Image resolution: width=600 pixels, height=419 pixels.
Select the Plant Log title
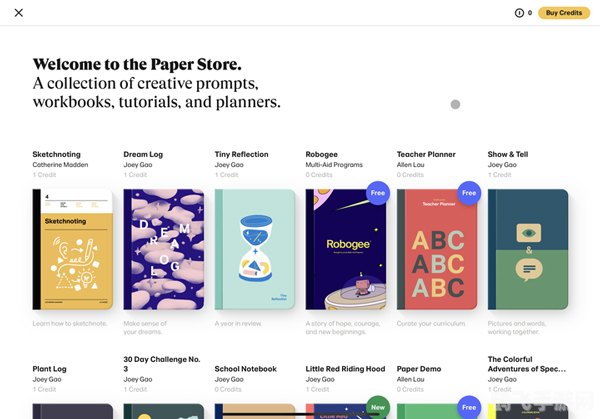tap(51, 369)
